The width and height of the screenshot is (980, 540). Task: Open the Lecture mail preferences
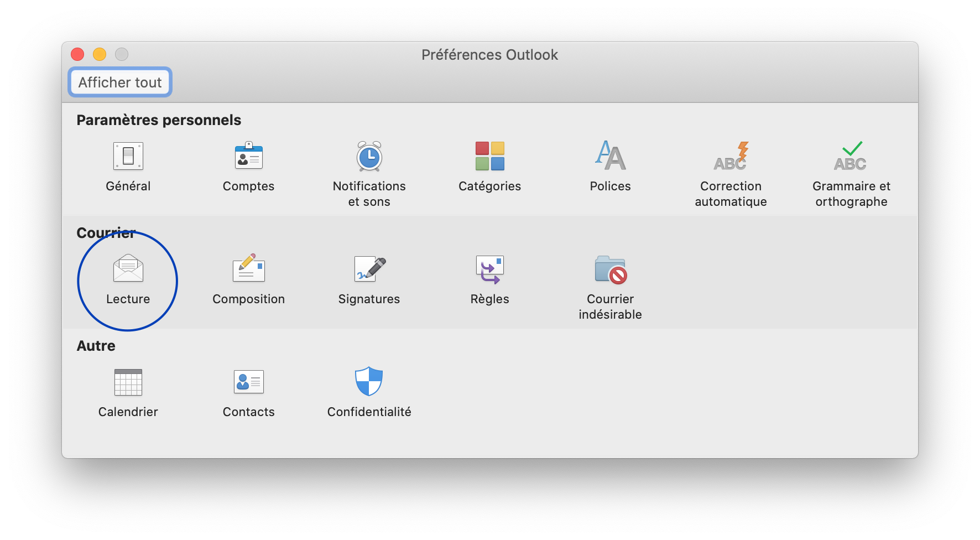[128, 269]
